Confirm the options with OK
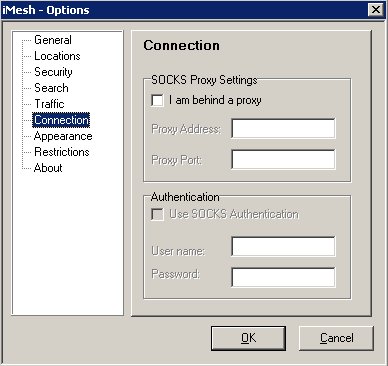The height and width of the screenshot is (366, 388). coord(248,338)
